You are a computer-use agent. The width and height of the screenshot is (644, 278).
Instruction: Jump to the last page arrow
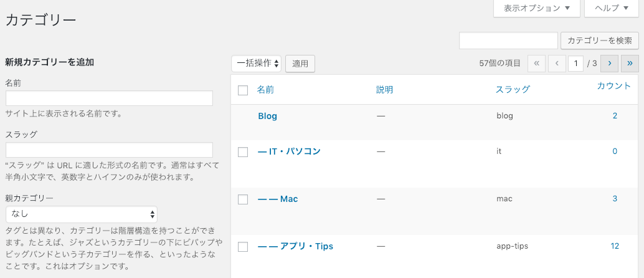[x=630, y=64]
